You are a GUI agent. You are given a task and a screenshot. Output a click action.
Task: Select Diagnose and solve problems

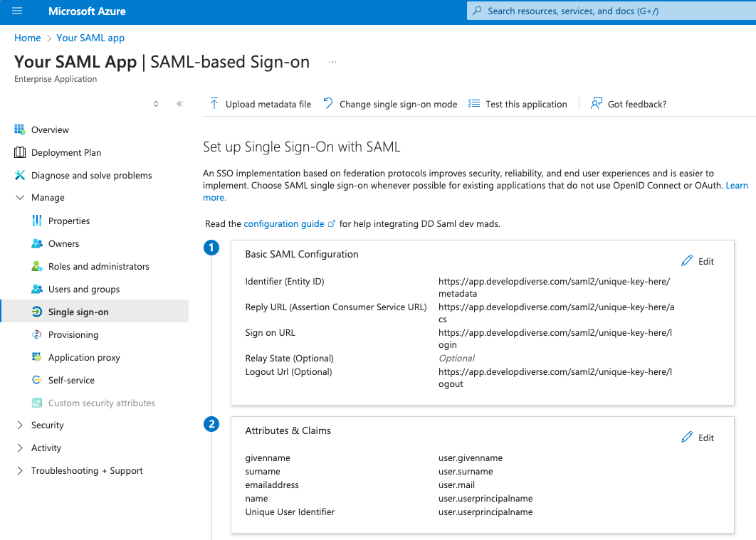pos(91,175)
